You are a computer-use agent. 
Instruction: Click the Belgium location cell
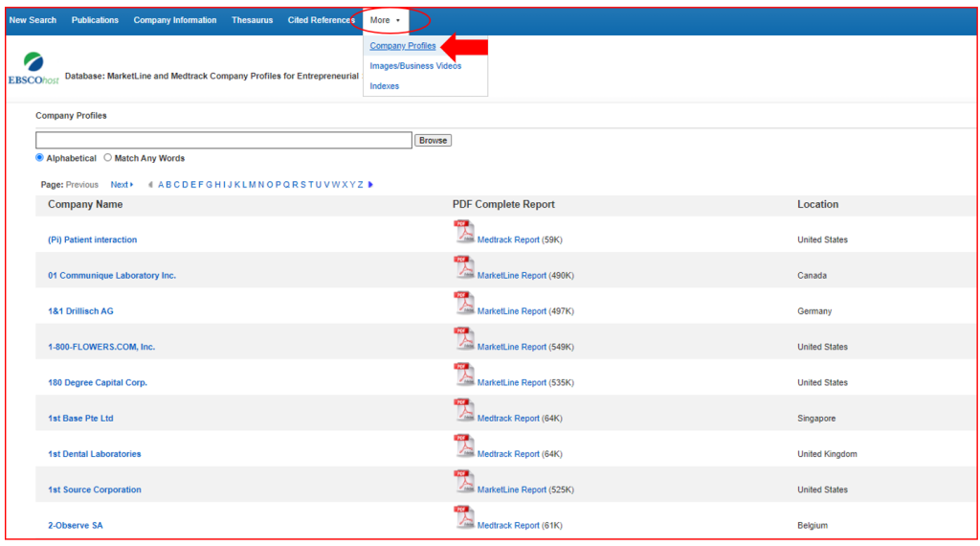[x=813, y=525]
